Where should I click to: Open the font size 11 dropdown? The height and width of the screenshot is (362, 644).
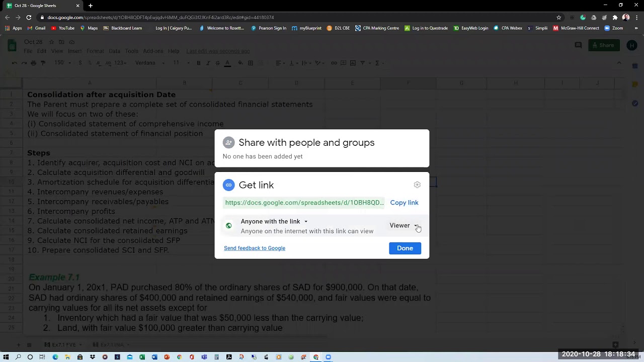182,63
